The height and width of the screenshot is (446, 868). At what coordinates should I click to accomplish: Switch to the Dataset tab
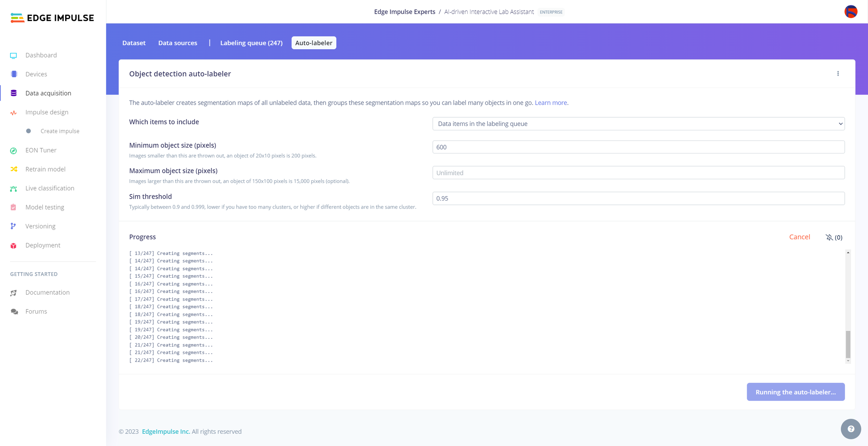point(134,43)
